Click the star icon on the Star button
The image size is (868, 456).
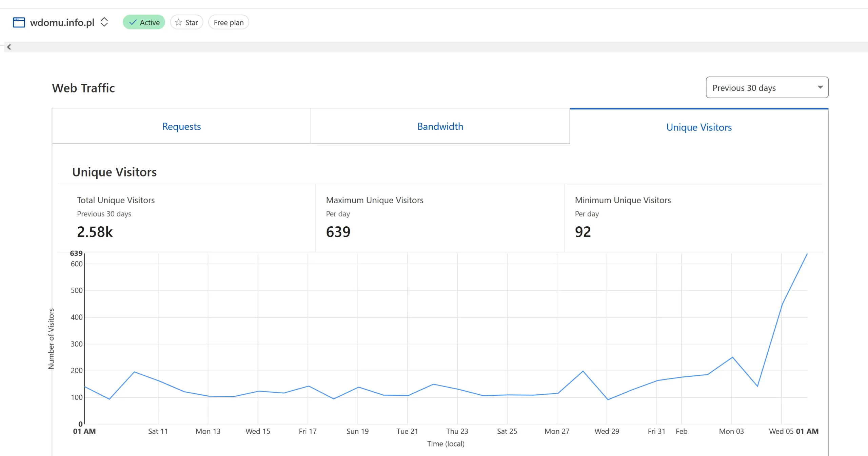click(x=178, y=22)
